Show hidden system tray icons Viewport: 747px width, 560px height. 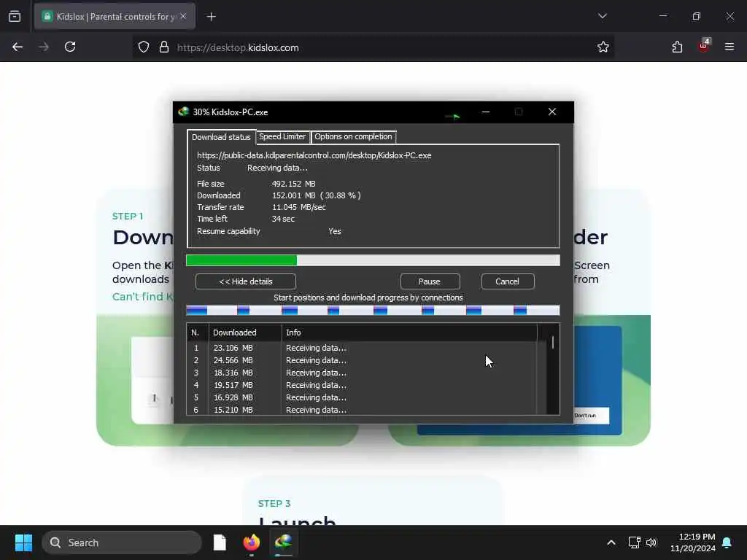611,542
